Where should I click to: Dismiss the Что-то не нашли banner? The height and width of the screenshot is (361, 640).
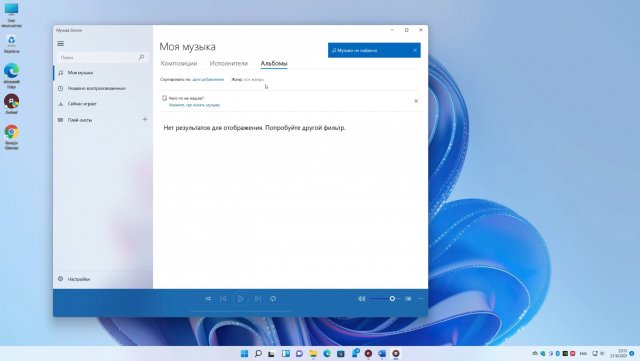tap(416, 101)
